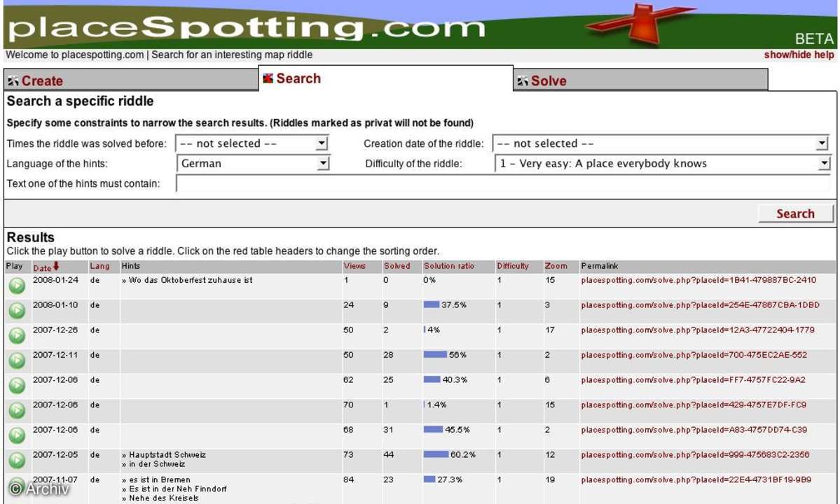Open permalink ending 700-475EC2AE-552
Image resolution: width=840 pixels, height=504 pixels.
coord(694,355)
